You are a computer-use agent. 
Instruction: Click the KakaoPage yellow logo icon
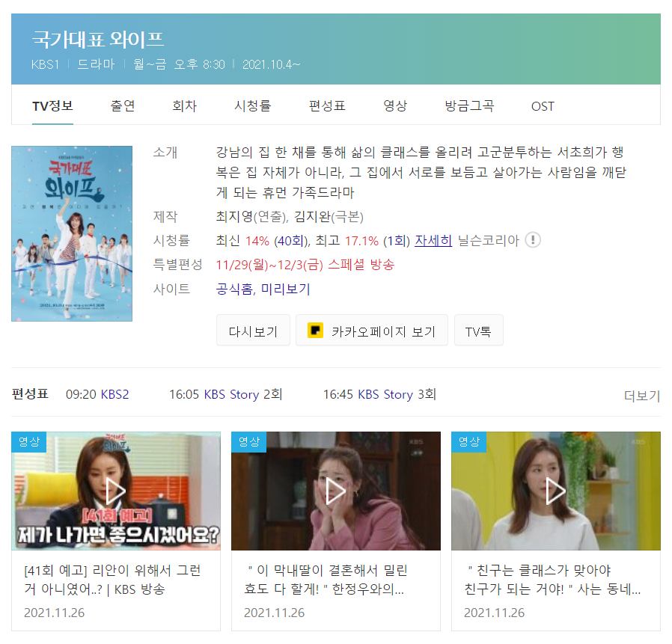316,331
